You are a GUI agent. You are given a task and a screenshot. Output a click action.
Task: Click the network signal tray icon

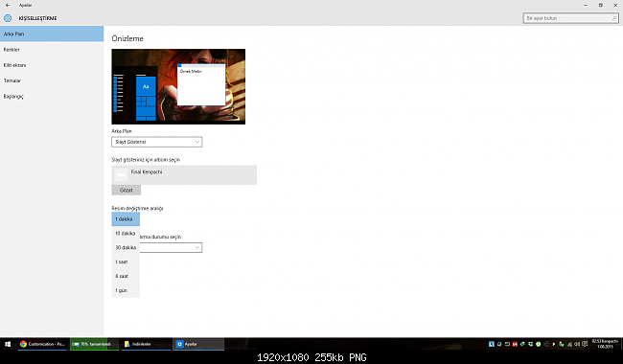[x=569, y=344]
